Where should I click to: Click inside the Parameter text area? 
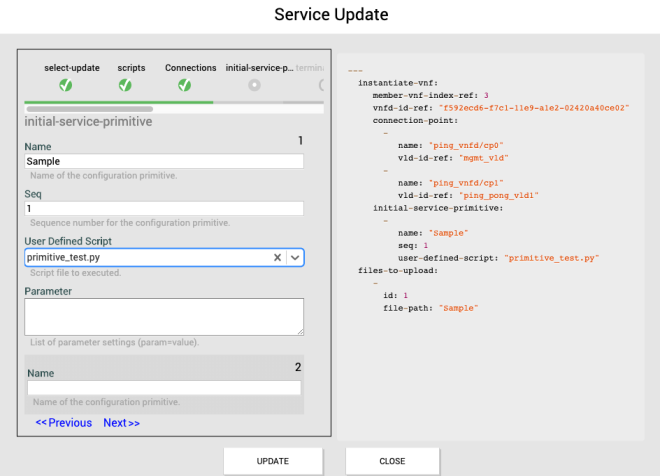coord(164,316)
